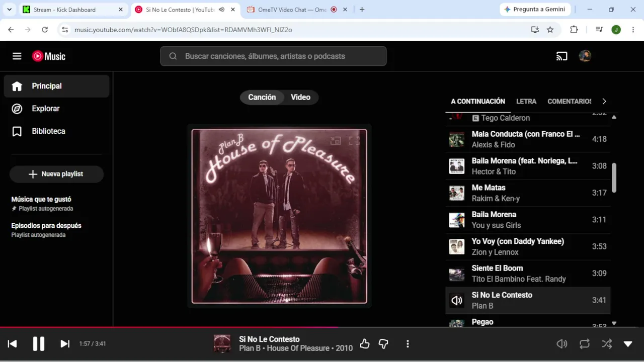Enter fullscreen from the album art icon
Viewport: 644px width, 362px height.
(354, 141)
